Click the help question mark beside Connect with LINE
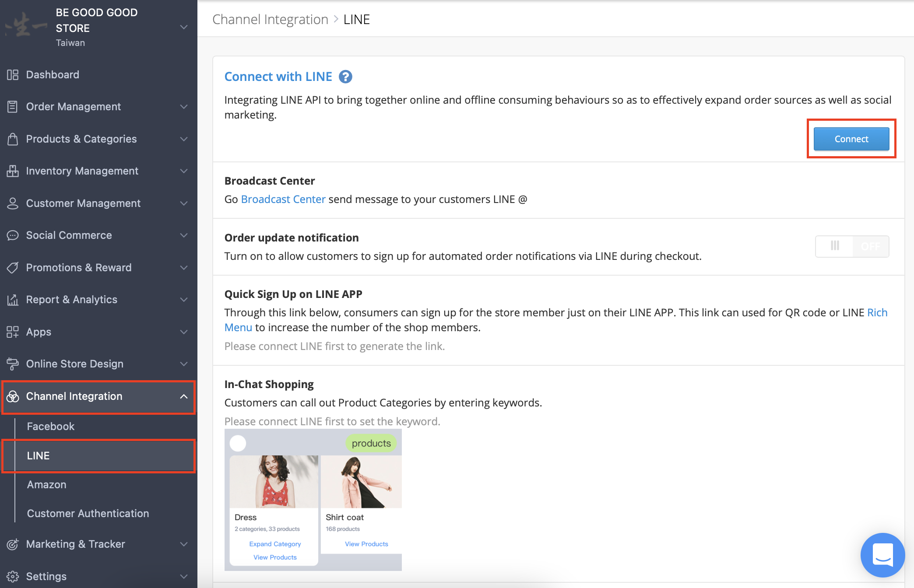Screen dimensions: 914x588 [x=345, y=77]
